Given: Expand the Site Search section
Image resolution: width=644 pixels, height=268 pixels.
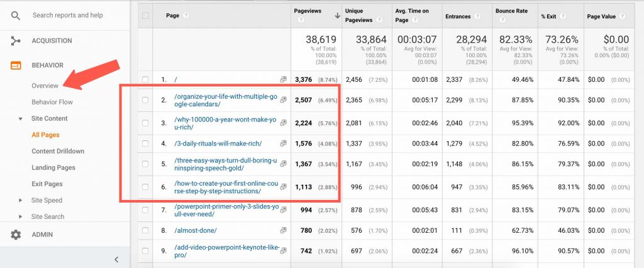Looking at the screenshot, I should 21,217.
